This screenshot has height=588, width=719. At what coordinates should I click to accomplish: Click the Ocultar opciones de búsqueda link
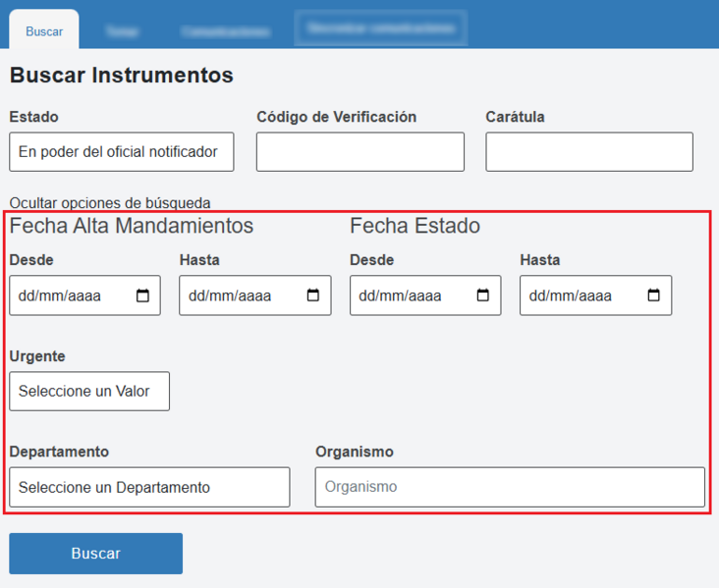coord(110,202)
